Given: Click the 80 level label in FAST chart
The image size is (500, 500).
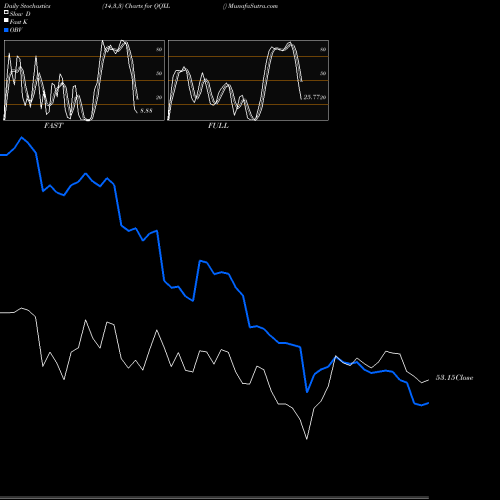Looking at the screenshot, I should pos(159,49).
